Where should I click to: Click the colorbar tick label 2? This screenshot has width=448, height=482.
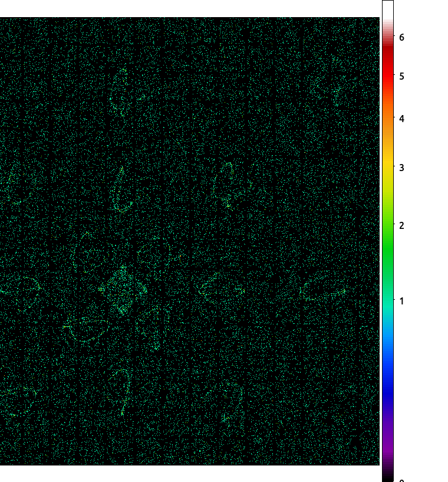pos(401,225)
